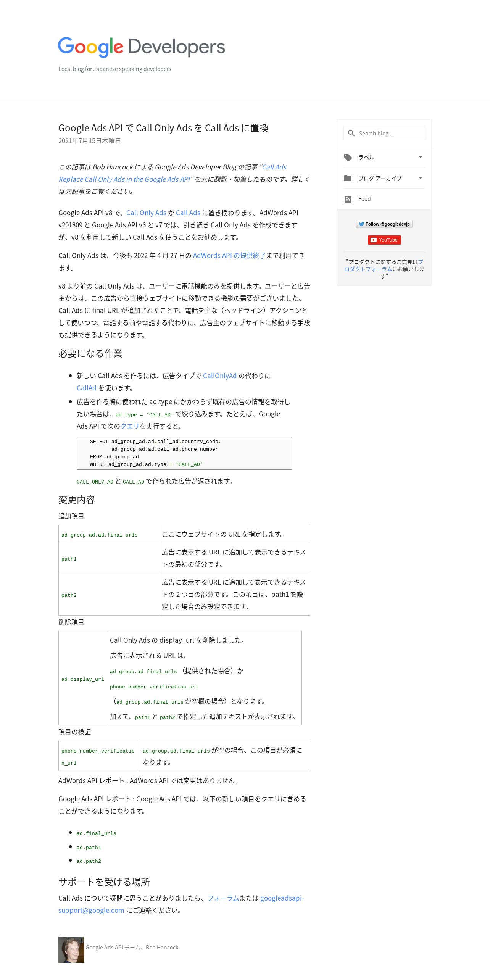
Task: Open the original 'Call Ads Replace Call Only Ads' link
Action: [172, 173]
